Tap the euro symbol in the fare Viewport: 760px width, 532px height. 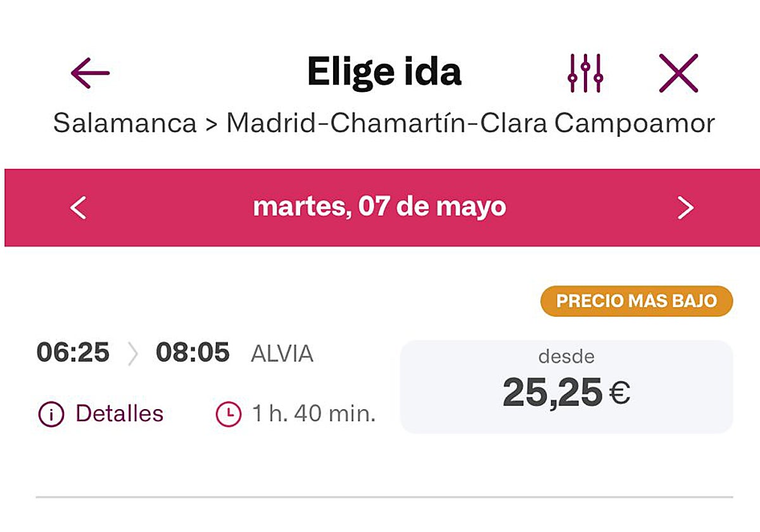coord(620,393)
